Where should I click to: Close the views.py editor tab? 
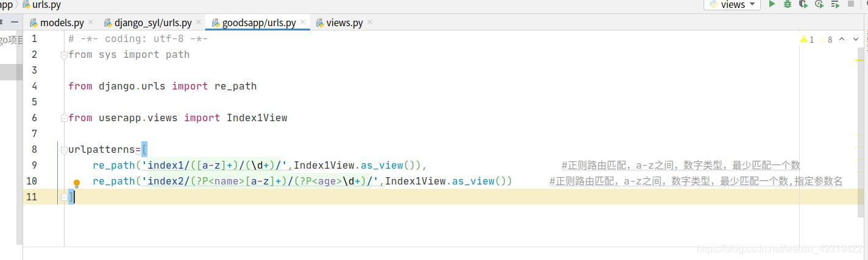(x=370, y=23)
